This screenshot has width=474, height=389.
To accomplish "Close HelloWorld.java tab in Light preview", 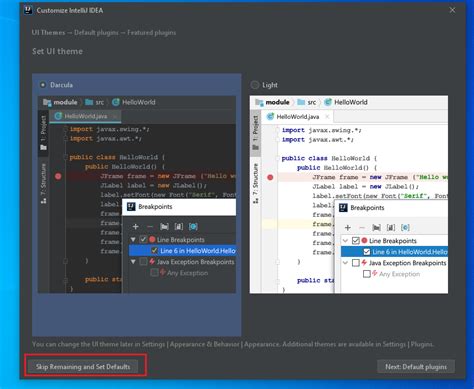I will (x=327, y=116).
